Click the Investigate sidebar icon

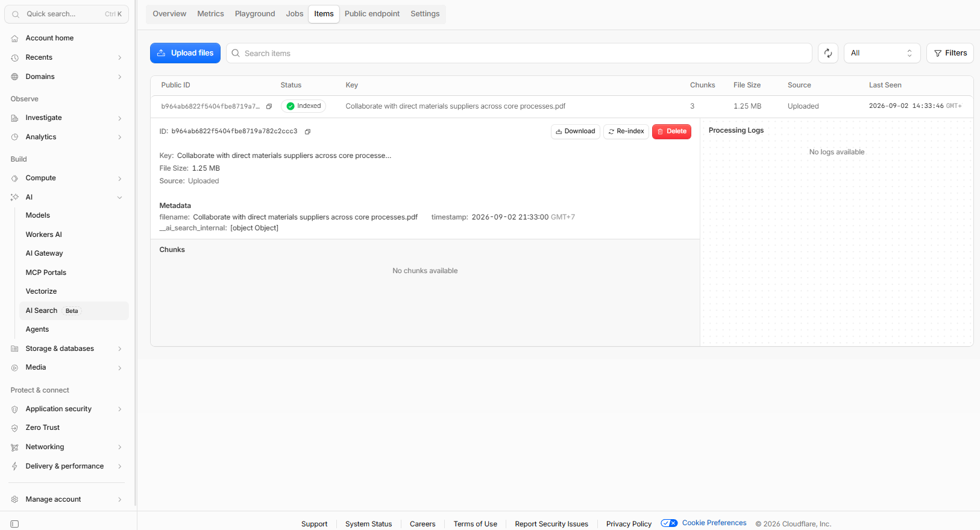[x=14, y=118]
